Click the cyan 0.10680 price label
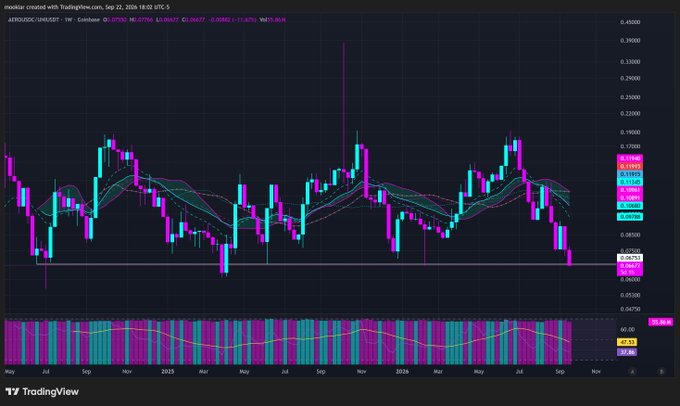 [630, 206]
